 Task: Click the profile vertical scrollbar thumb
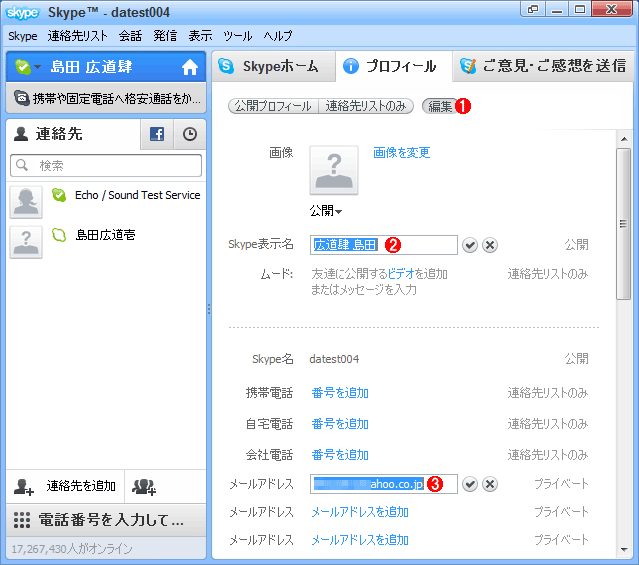[624, 224]
